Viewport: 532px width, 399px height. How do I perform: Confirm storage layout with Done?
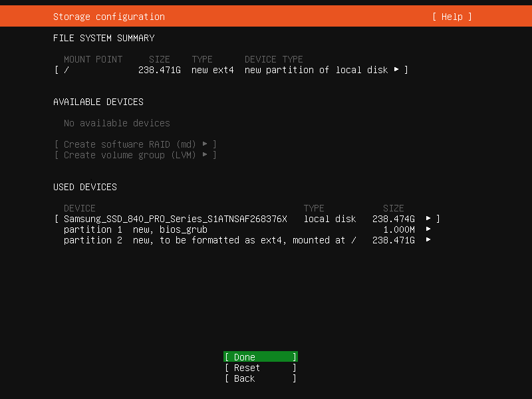point(260,357)
